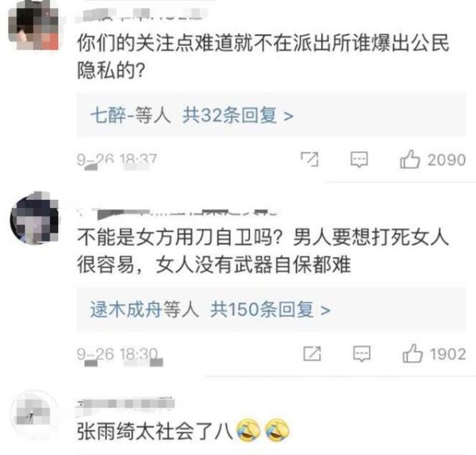Select the comment text about 派出所 privacy leak
The image size is (476, 455).
263,56
